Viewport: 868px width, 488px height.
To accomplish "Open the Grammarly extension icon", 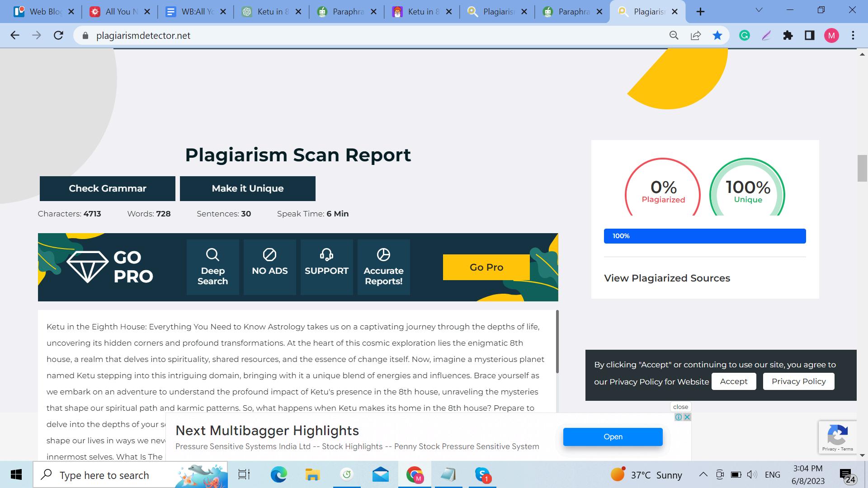I will click(744, 35).
